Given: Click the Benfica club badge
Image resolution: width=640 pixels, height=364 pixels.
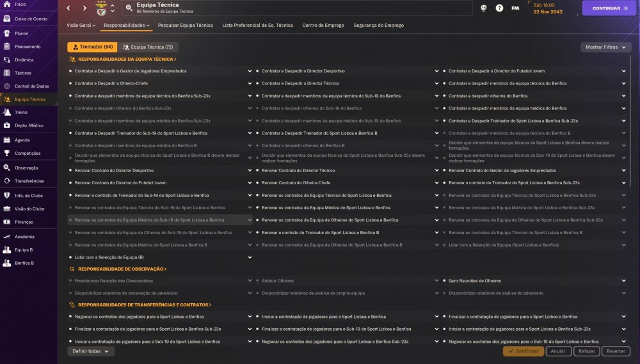Looking at the screenshot, I should (101, 8).
